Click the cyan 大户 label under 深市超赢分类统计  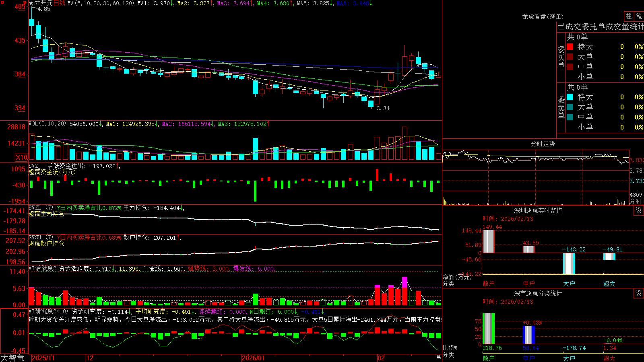(x=569, y=358)
